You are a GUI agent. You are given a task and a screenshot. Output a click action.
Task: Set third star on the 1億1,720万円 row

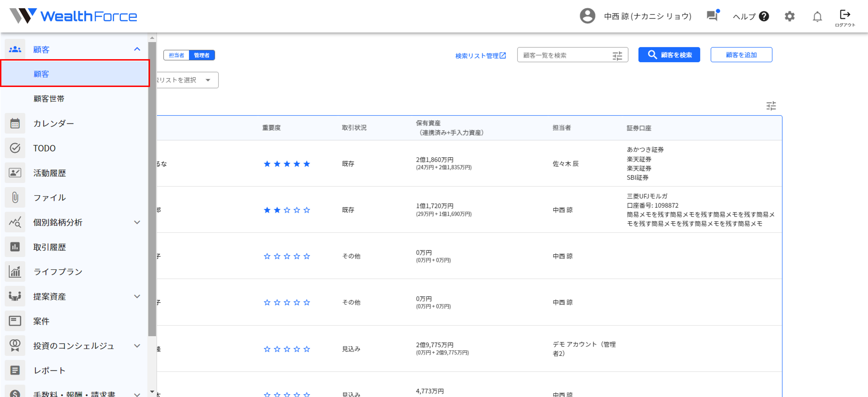click(x=287, y=210)
